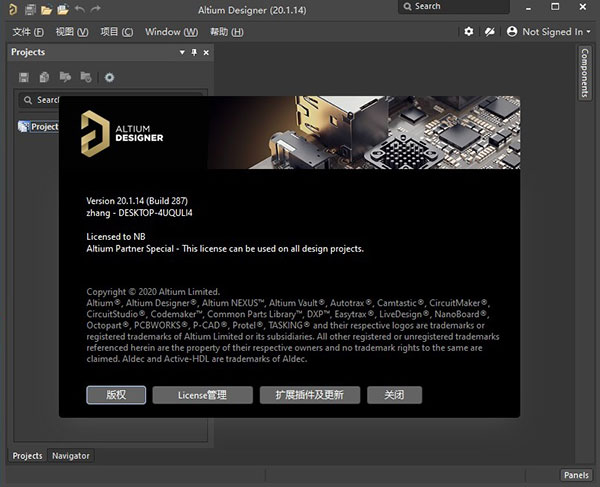600x487 pixels.
Task: Click the 版权 button in About dialog
Action: (x=116, y=395)
